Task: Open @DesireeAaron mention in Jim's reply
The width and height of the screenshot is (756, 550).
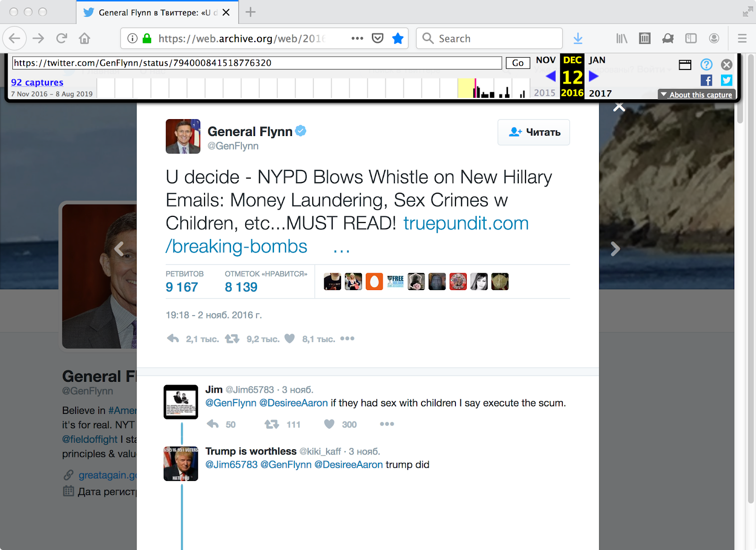Action: point(293,403)
